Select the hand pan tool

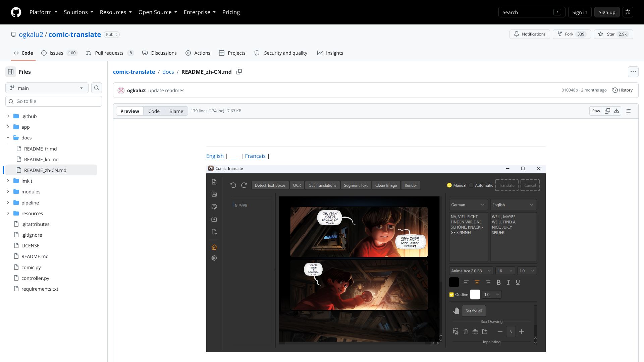456,311
